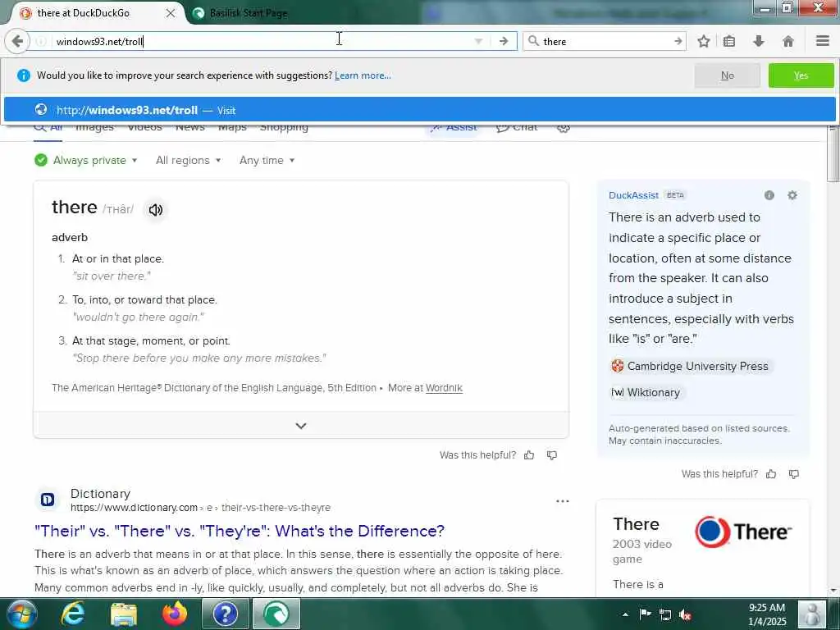This screenshot has width=840, height=630.
Task: Click the network tray icon
Action: [x=665, y=614]
